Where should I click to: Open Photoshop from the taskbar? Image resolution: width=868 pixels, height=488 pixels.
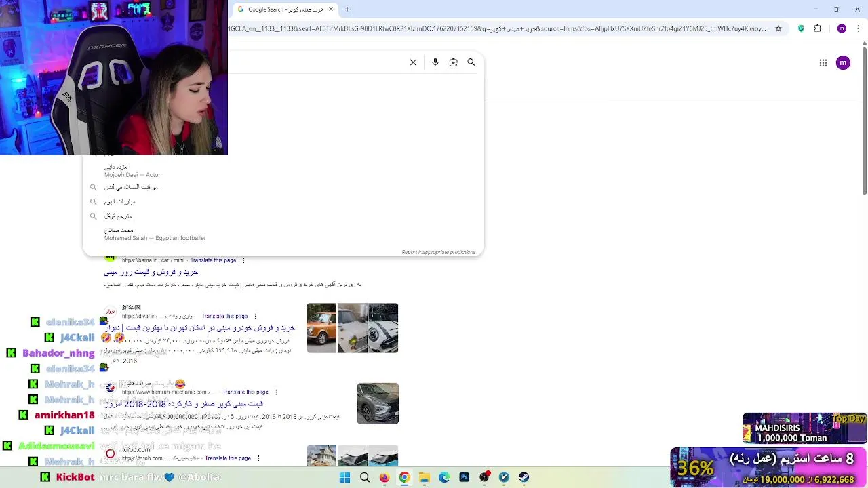click(x=465, y=477)
